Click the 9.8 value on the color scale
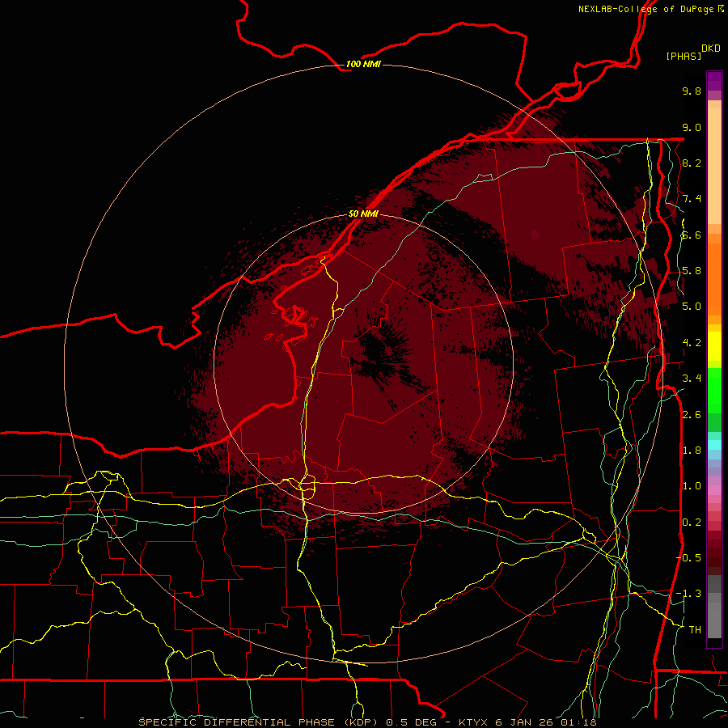Viewport: 728px width, 728px height. pyautogui.click(x=692, y=91)
